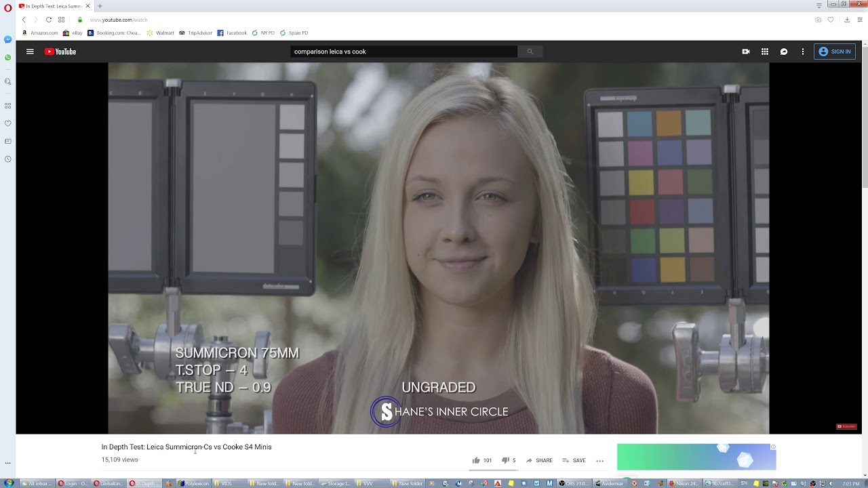Screen dimensions: 868x488
Task: Open the Walmart bookmark
Action: pos(161,33)
